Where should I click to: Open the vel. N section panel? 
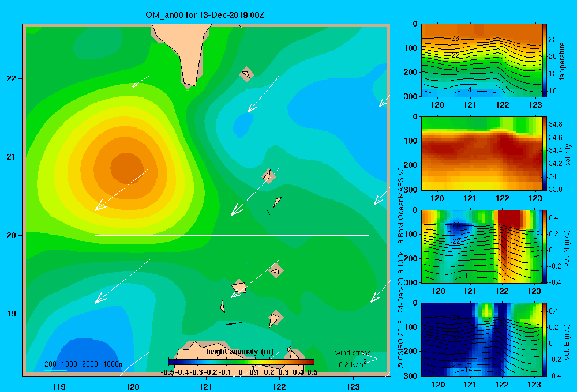[481, 246]
